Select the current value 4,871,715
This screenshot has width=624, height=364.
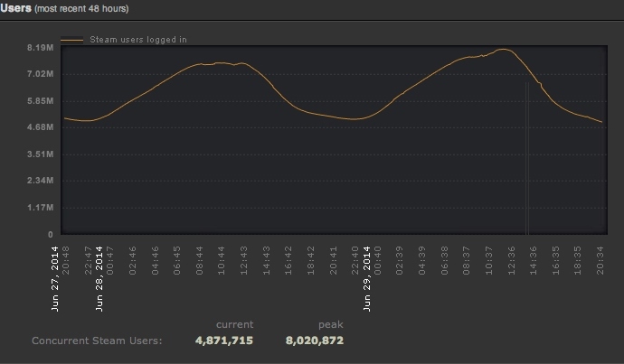224,341
